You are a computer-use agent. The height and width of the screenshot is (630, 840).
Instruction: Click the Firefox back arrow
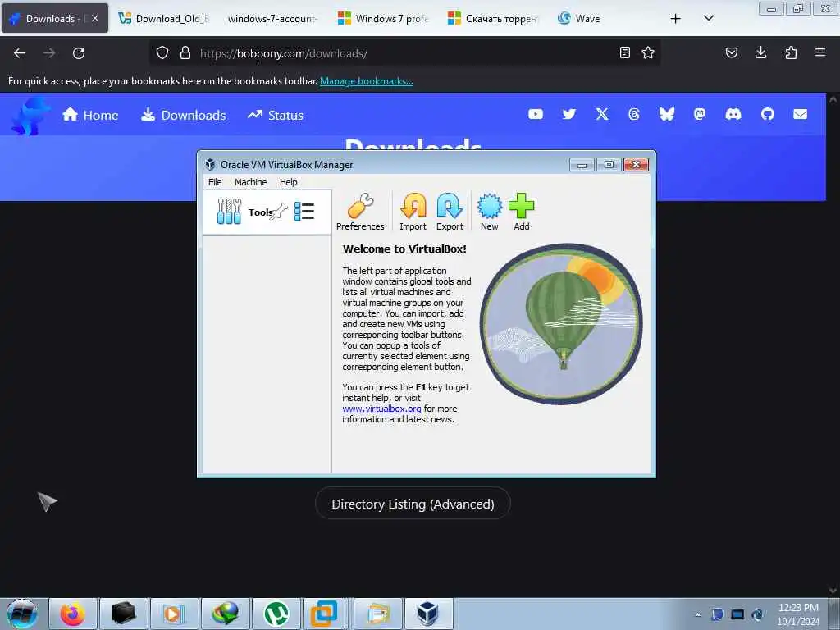tap(20, 53)
